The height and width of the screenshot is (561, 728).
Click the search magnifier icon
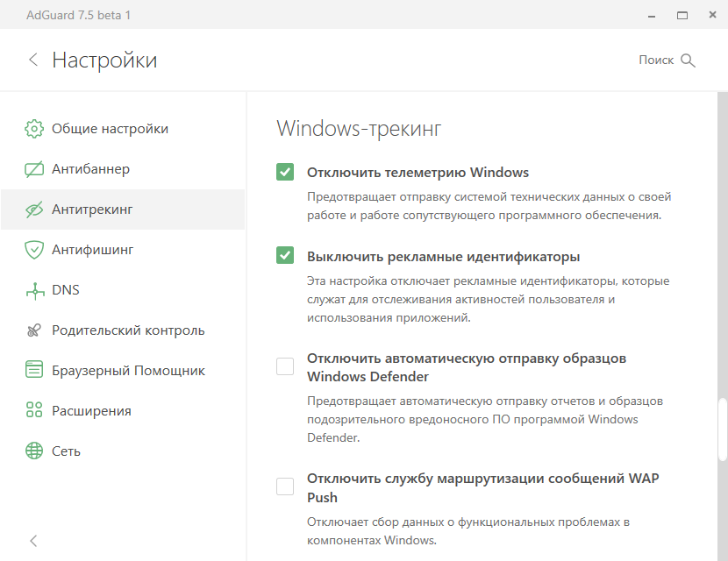click(688, 60)
